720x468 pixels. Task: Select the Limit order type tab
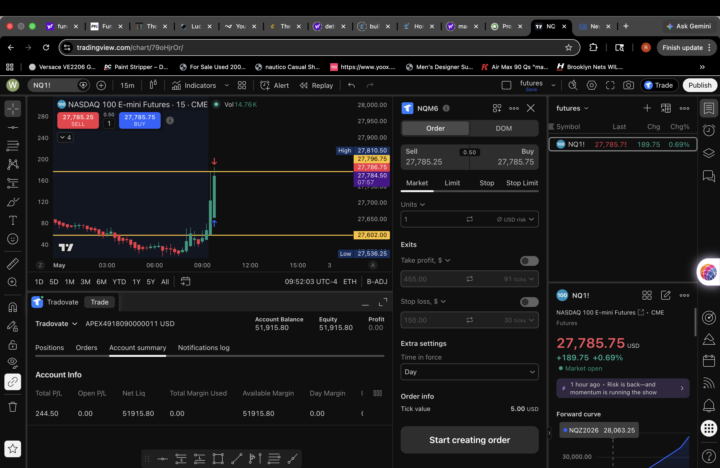coord(452,183)
